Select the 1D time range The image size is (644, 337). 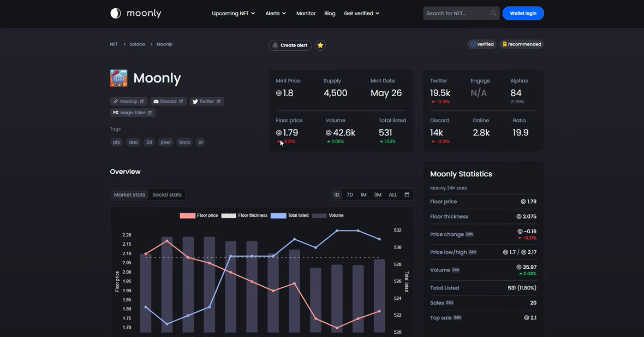coord(337,195)
